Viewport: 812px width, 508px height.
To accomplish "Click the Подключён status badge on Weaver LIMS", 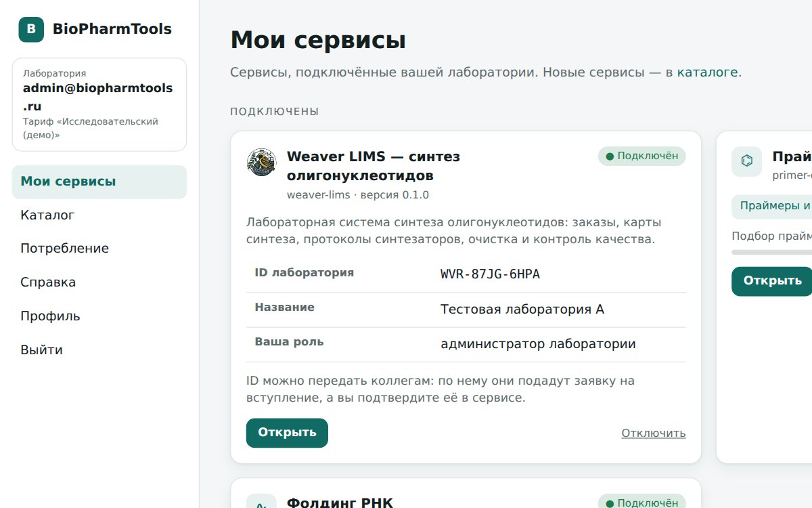I will pos(642,156).
